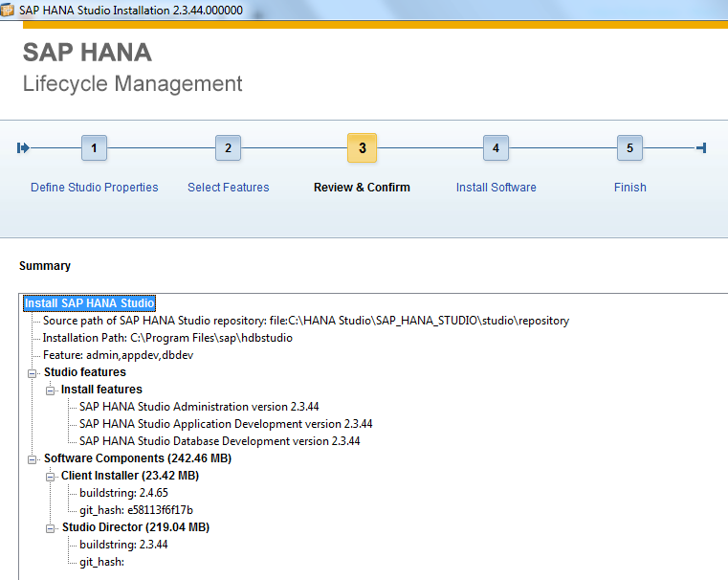Select git_hash: e58113f6f17b row
This screenshot has width=728, height=580.
(x=136, y=509)
